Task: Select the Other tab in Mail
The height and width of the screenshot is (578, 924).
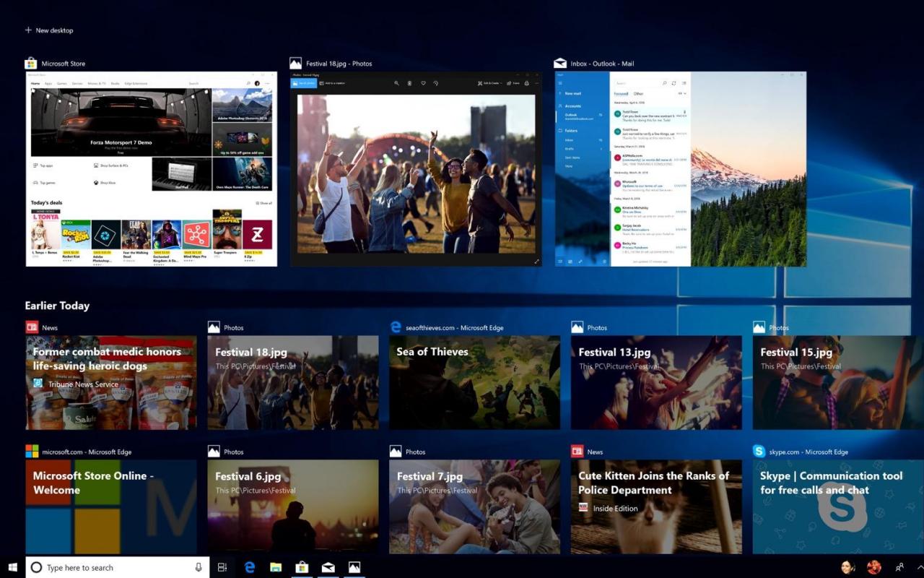Action: (x=638, y=94)
